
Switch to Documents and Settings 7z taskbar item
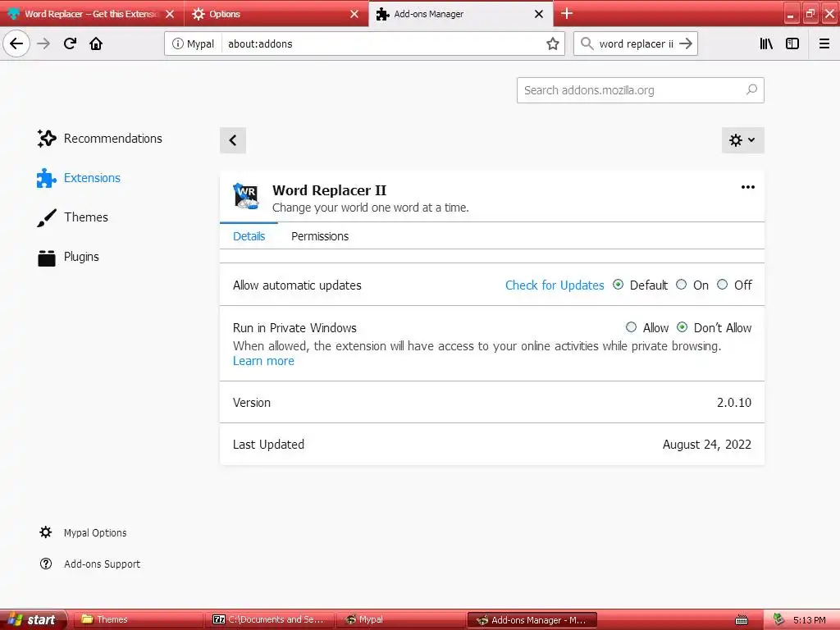269,620
